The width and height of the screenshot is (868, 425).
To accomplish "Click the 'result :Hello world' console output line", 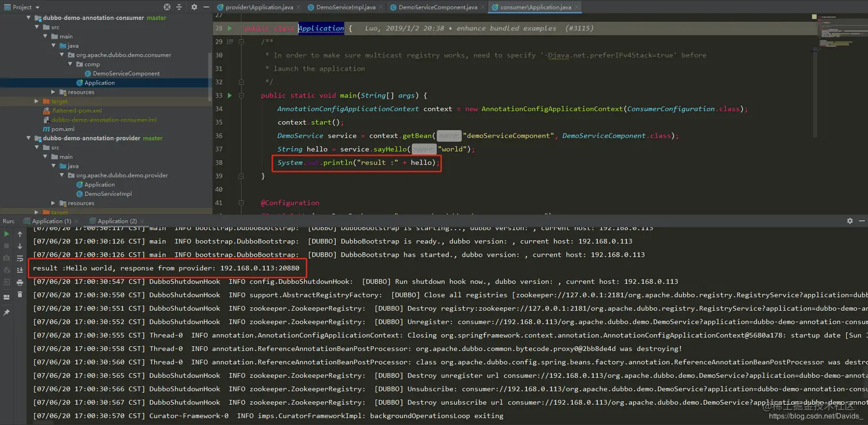I will coord(166,268).
